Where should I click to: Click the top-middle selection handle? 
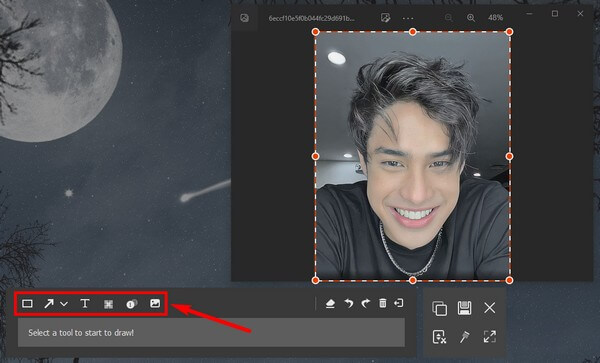pos(412,32)
